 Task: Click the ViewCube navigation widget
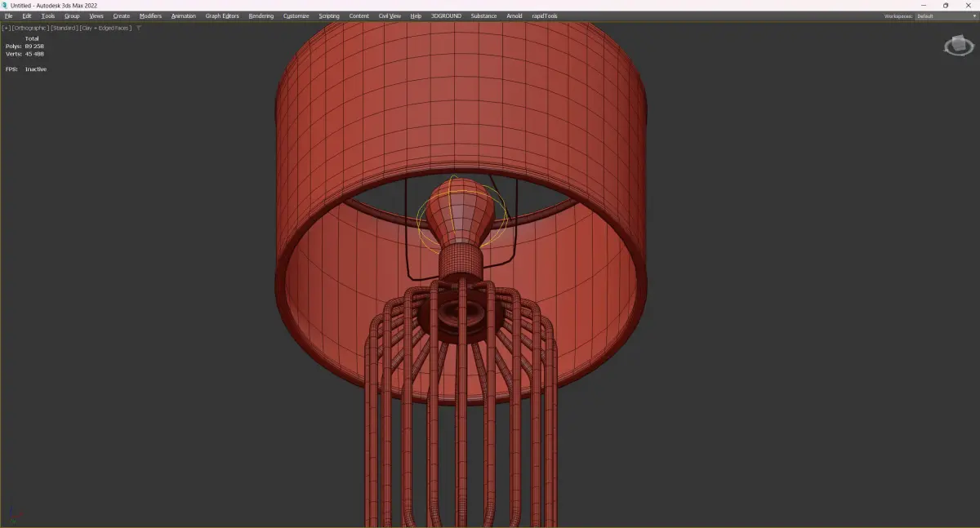tap(958, 46)
